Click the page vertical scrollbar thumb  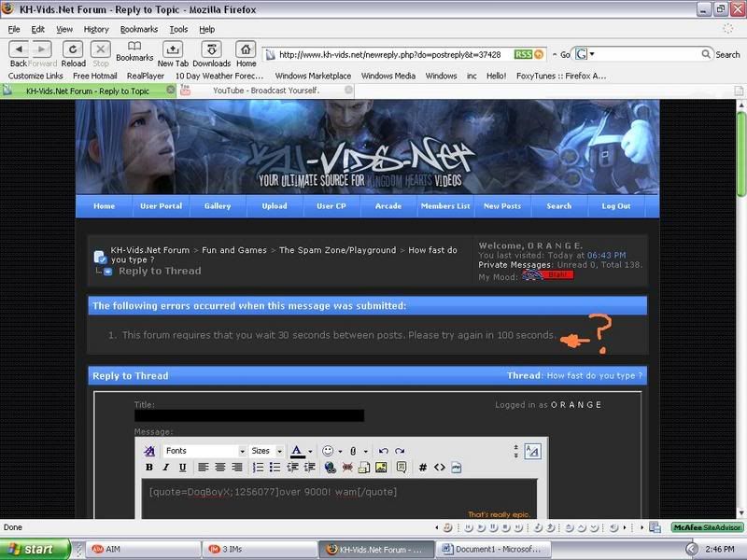click(x=740, y=152)
